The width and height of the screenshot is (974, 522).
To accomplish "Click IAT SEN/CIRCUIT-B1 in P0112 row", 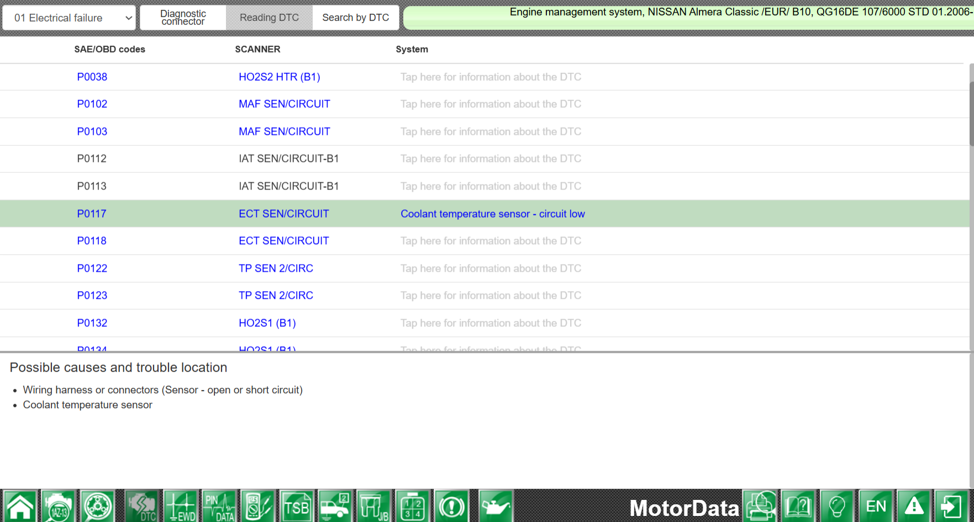I will point(289,159).
